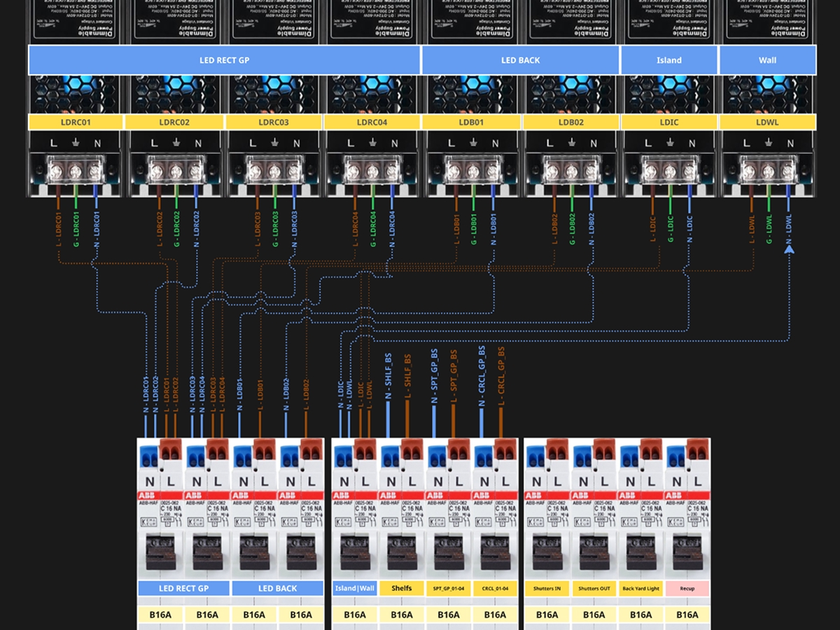Click the red L terminal on the Recup breaker
This screenshot has height=630, width=840.
[x=698, y=449]
